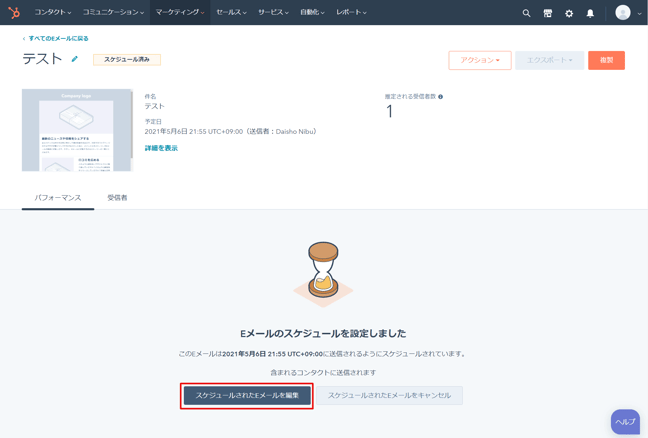Switch to the パフォーマンス tab
648x438 pixels.
coord(58,198)
